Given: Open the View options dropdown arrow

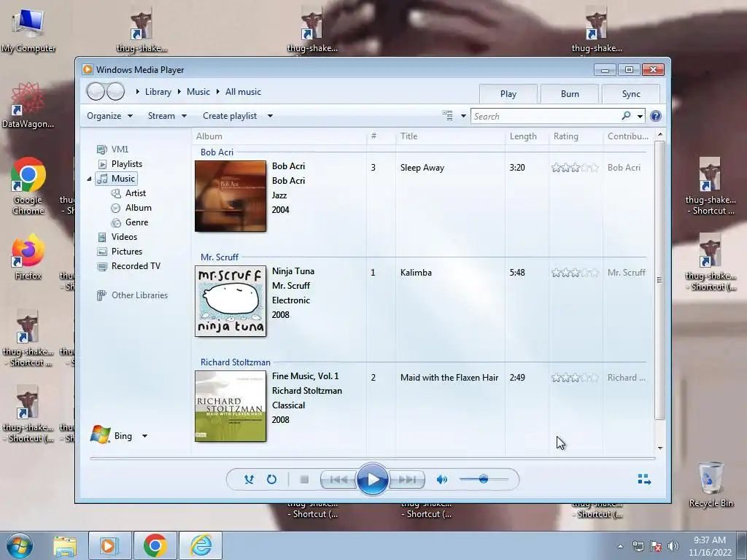Looking at the screenshot, I should coord(463,116).
